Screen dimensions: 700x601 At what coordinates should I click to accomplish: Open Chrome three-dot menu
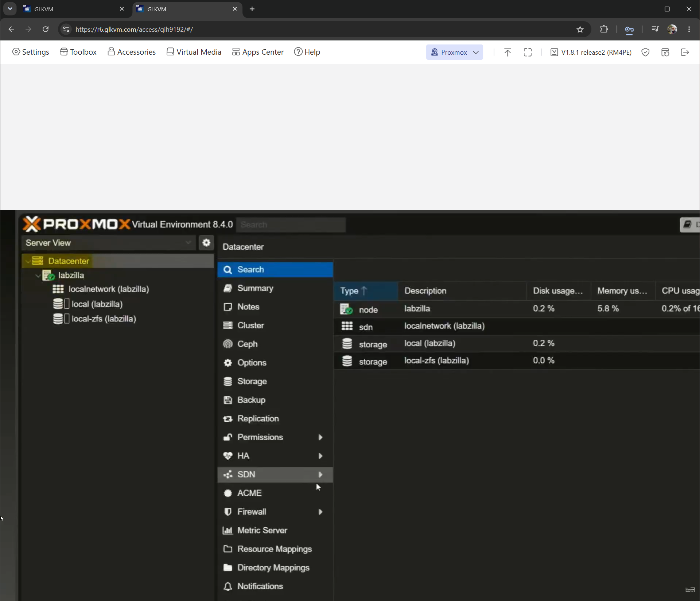689,29
